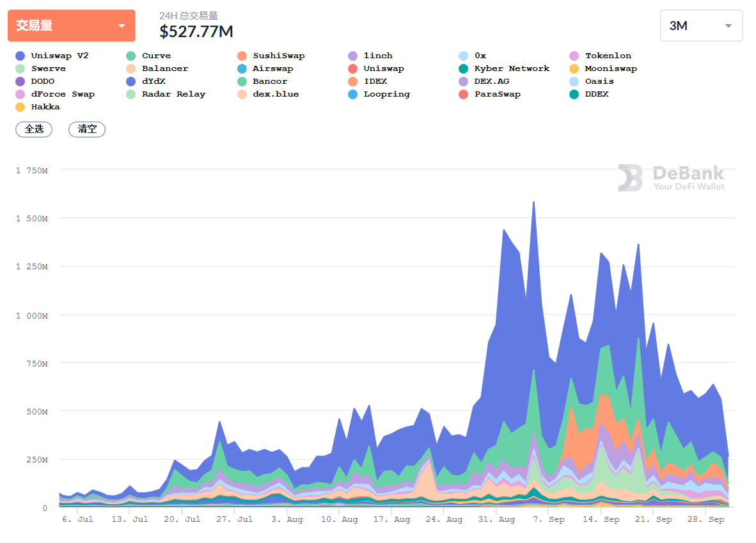The height and width of the screenshot is (543, 756).
Task: Click the '1 750M' y-axis label
Action: 32,171
